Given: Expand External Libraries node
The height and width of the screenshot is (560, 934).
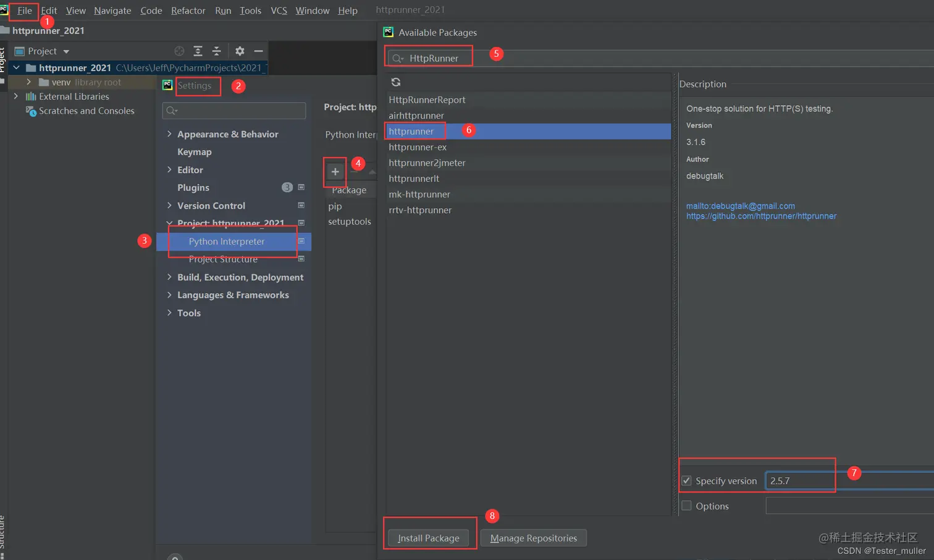Looking at the screenshot, I should [x=16, y=96].
